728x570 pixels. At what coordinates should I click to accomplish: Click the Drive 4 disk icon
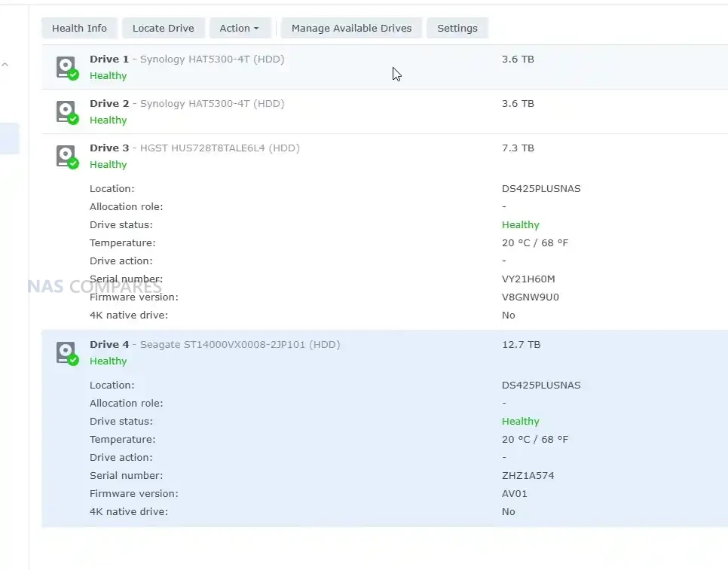tap(67, 352)
